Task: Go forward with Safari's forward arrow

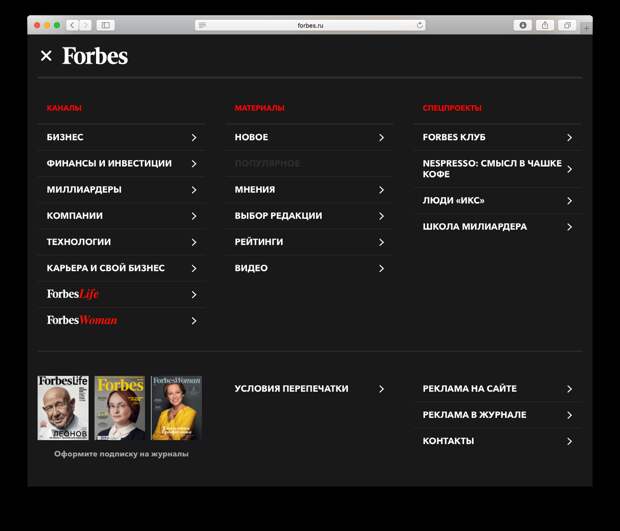Action: (85, 25)
